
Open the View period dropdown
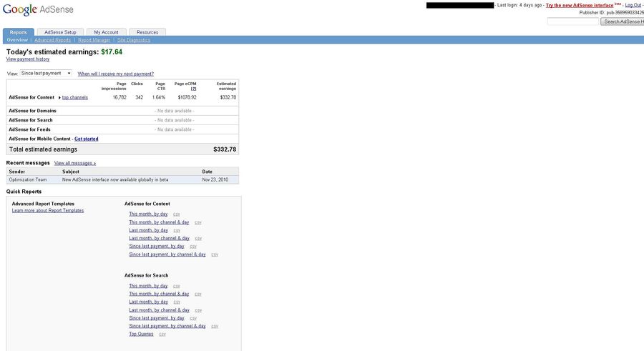tap(46, 73)
